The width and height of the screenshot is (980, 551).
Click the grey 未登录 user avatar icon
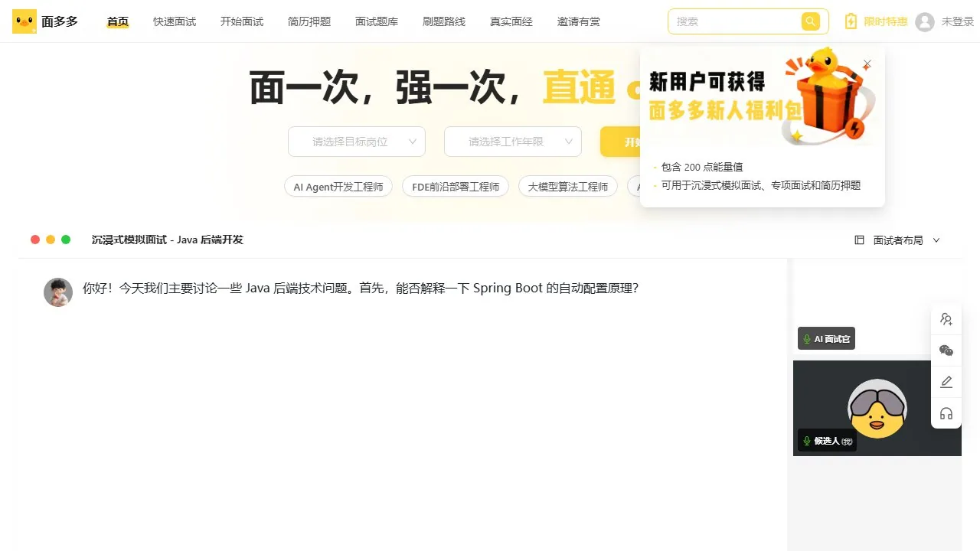[925, 21]
